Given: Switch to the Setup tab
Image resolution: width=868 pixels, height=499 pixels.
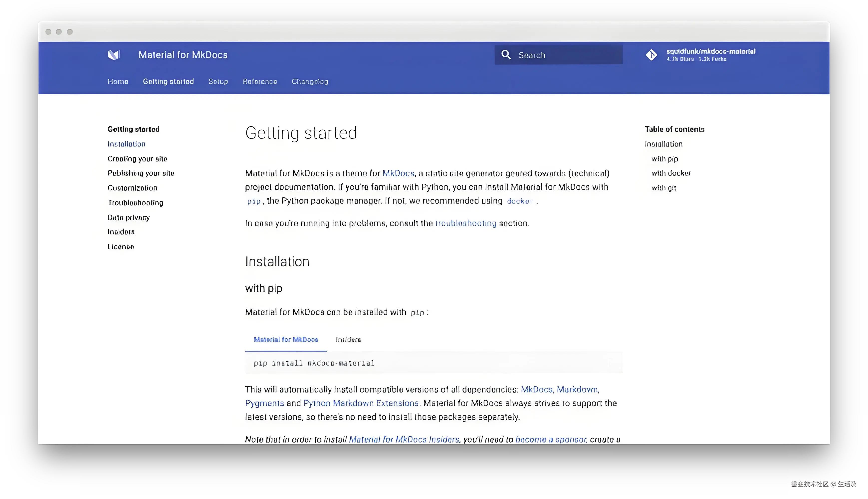Looking at the screenshot, I should (218, 82).
